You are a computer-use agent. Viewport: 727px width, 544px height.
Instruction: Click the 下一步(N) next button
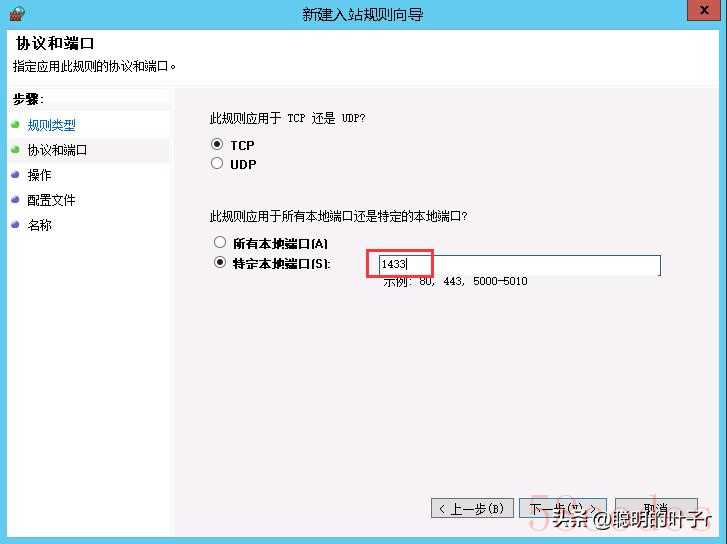563,508
